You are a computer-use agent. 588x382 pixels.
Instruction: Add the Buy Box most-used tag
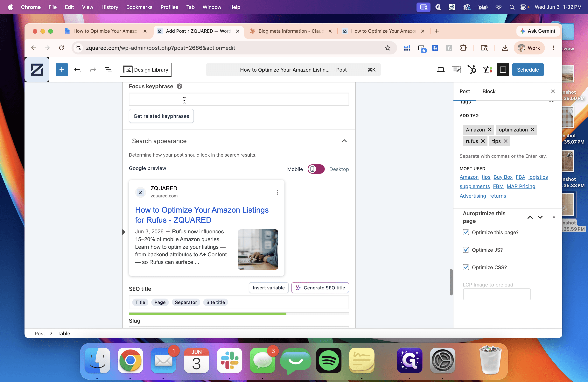[x=503, y=177]
